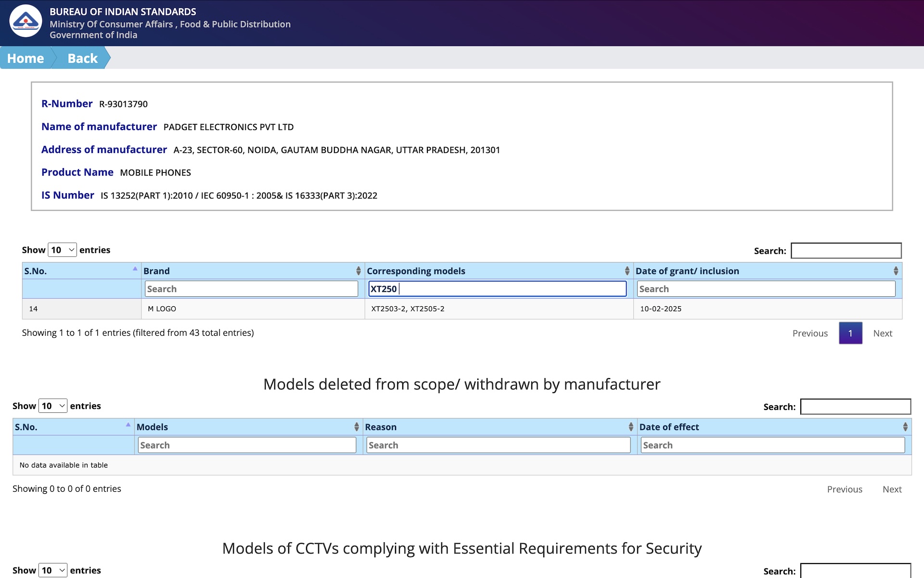Sort deleted models by Reason arrows
924x578 pixels.
630,427
